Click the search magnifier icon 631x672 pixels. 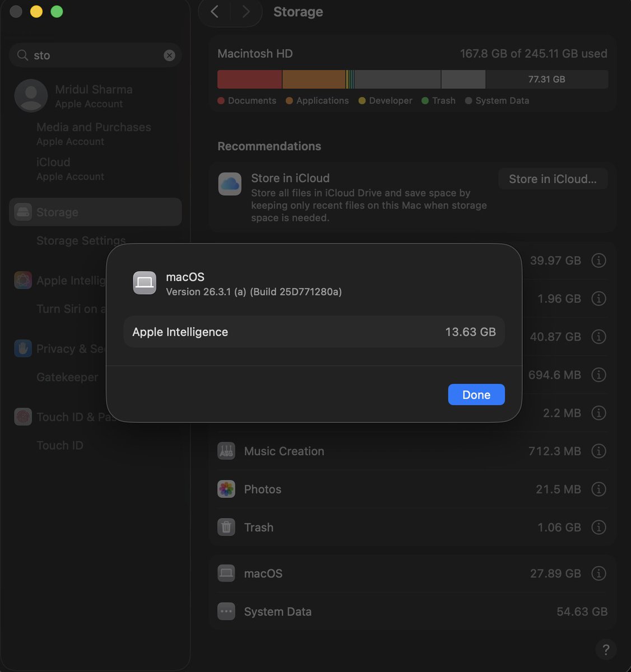coord(22,55)
